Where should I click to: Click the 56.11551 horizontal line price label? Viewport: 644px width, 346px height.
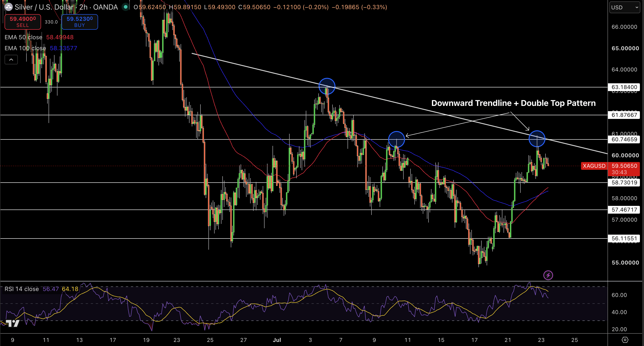(624, 239)
